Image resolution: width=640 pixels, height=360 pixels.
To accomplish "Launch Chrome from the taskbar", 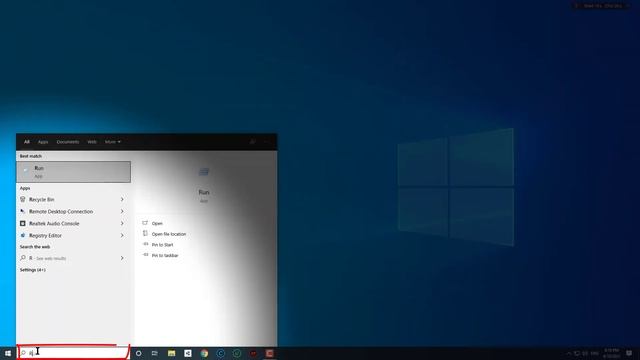I will tap(204, 353).
